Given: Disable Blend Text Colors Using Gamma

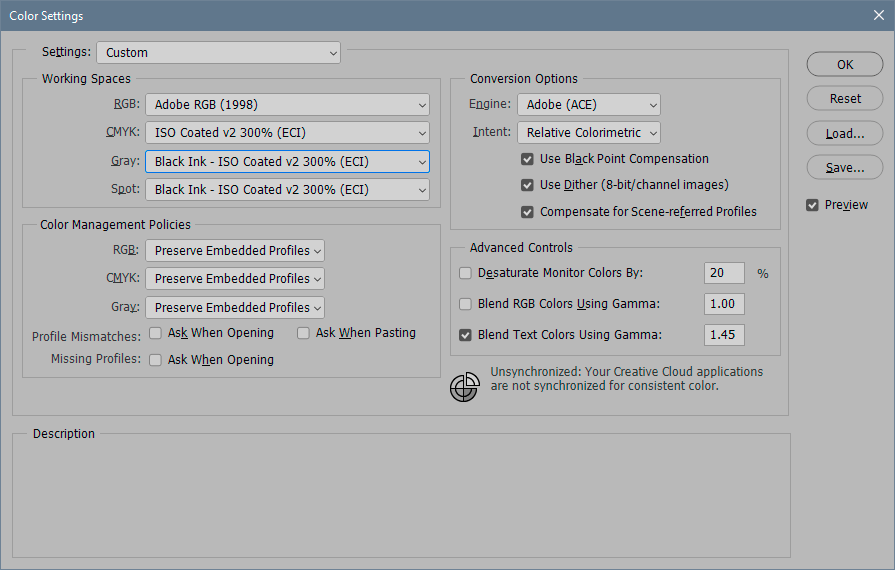Looking at the screenshot, I should click(x=465, y=335).
